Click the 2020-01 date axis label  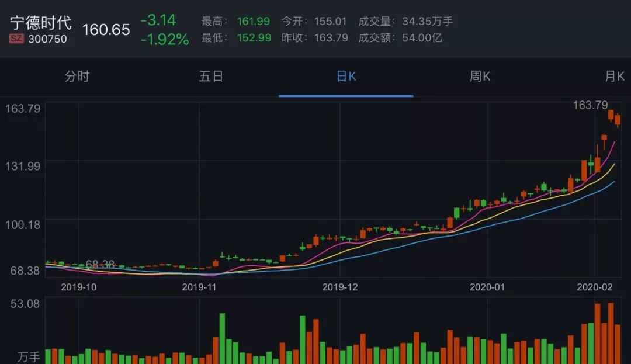487,287
